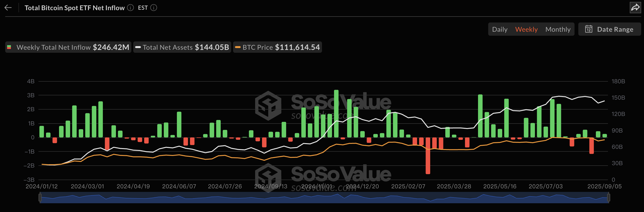Click the EST timezone label
The width and height of the screenshot is (644, 212).
[x=143, y=8]
